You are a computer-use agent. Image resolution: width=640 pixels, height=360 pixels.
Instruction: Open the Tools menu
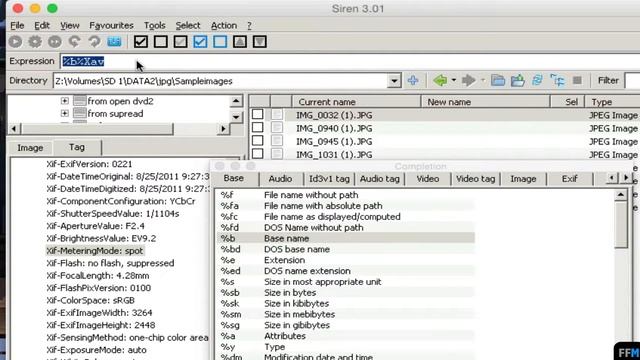tap(155, 25)
